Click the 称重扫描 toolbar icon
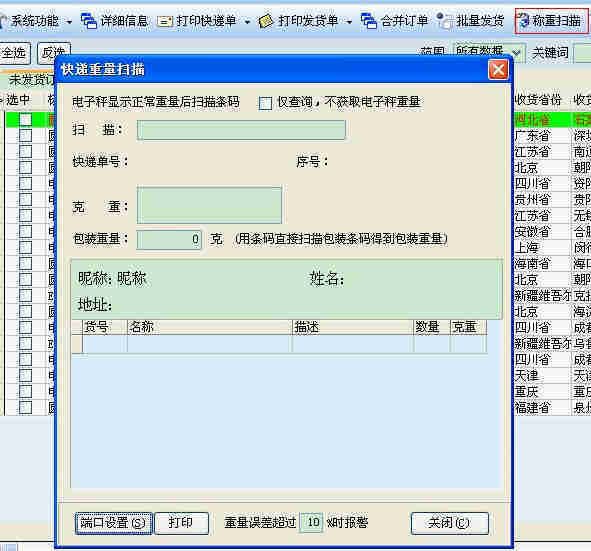 (x=524, y=20)
